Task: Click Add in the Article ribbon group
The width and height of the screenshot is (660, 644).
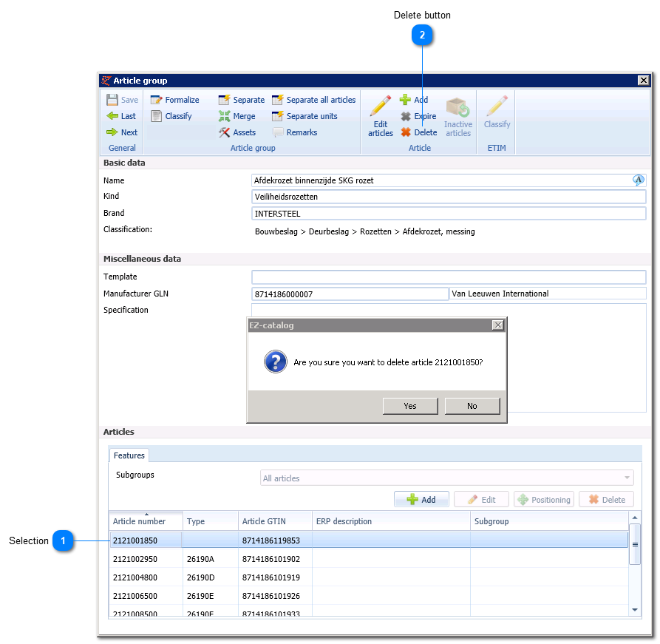Action: (414, 100)
